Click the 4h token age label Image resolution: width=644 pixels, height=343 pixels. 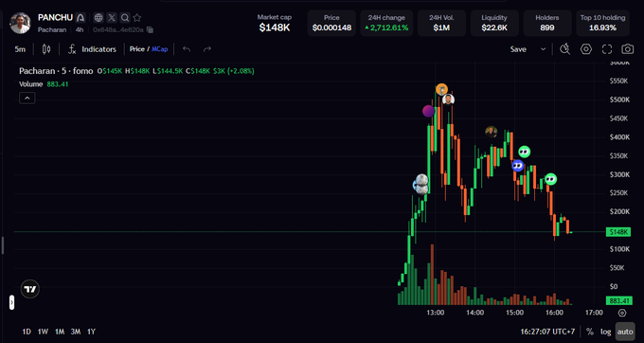tap(80, 29)
